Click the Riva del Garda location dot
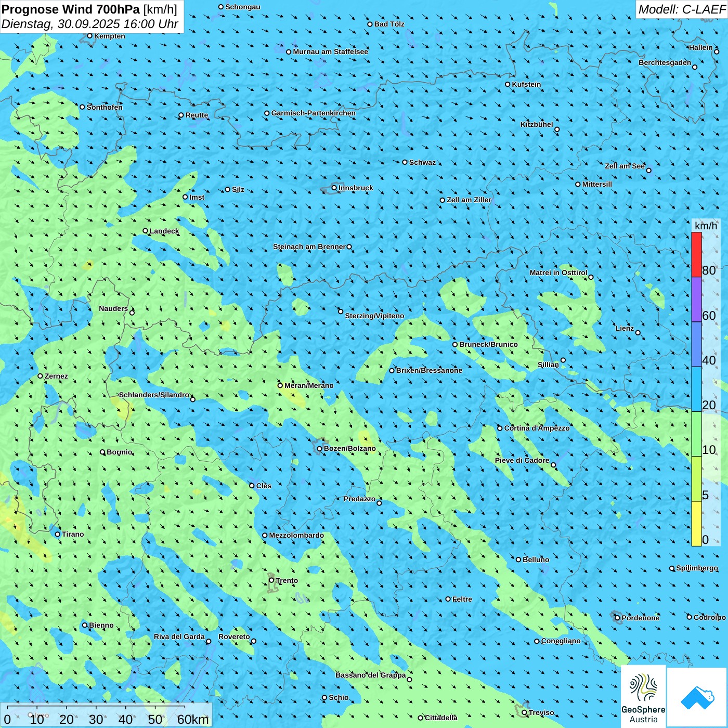Viewport: 728px width, 728px height. 209,641
